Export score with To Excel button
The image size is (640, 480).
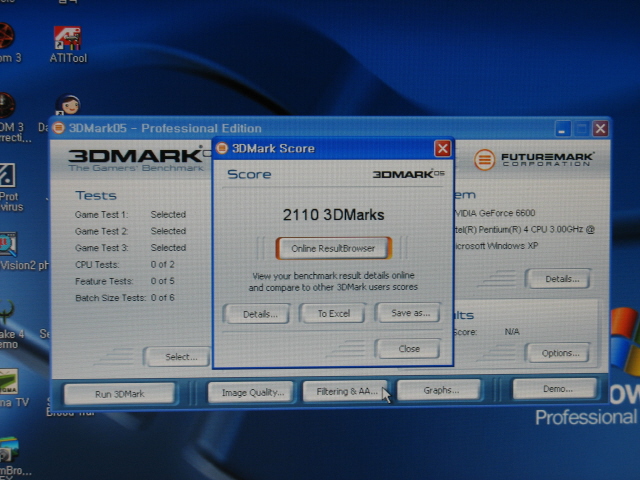[x=333, y=313]
